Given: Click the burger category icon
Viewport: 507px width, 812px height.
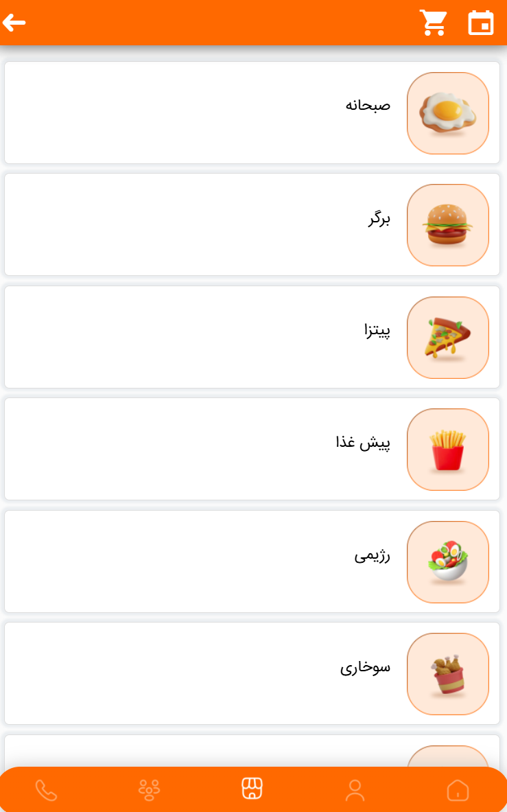Looking at the screenshot, I should point(447,225).
